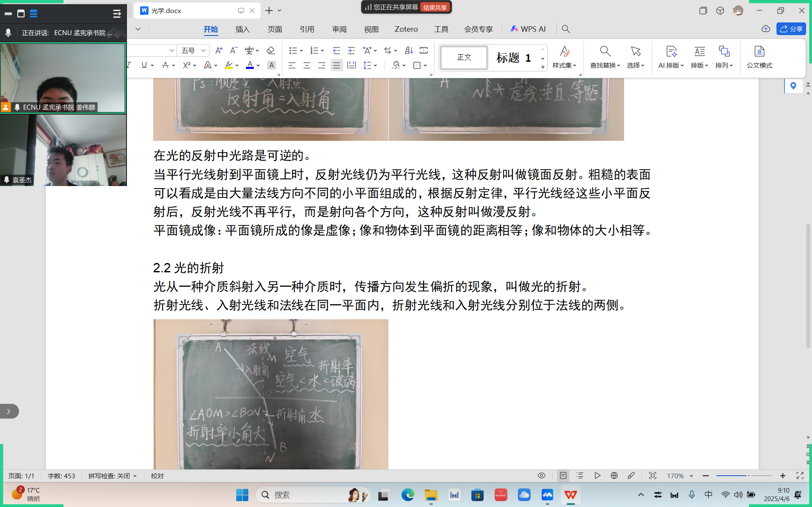Viewport: 812px width, 507px height.
Task: Click the clear formatting eraser icon
Action: pyautogui.click(x=270, y=51)
